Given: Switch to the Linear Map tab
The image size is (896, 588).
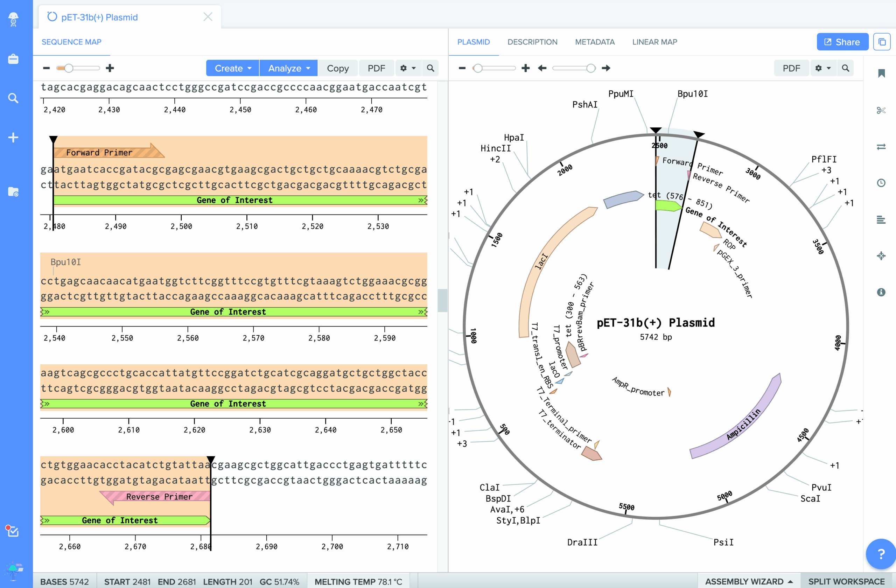Looking at the screenshot, I should coord(654,42).
